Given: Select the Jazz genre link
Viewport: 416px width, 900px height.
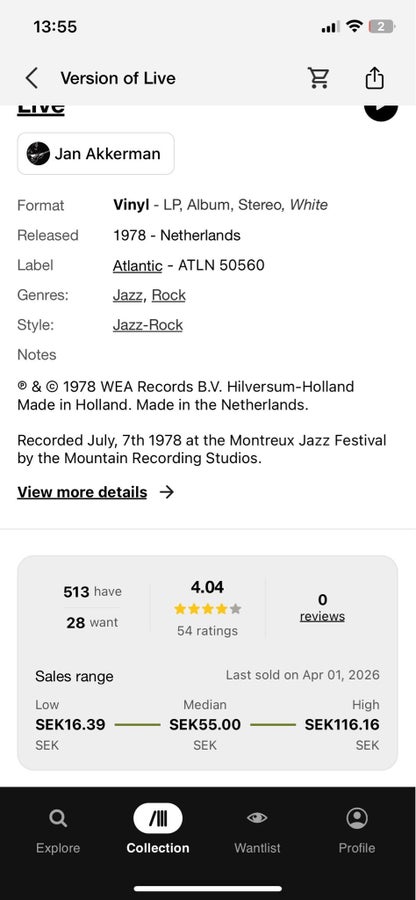Looking at the screenshot, I should (127, 295).
